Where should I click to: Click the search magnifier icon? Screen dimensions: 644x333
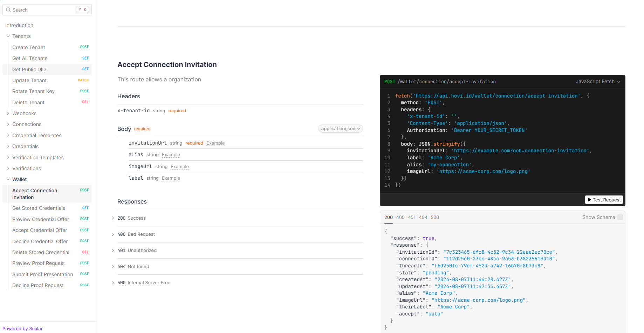coord(8,10)
